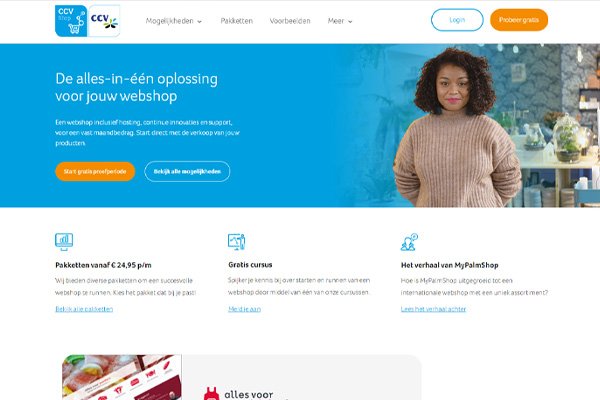Screen dimensions: 600x400
Task: Click the red apron logo icon
Action: (211, 394)
